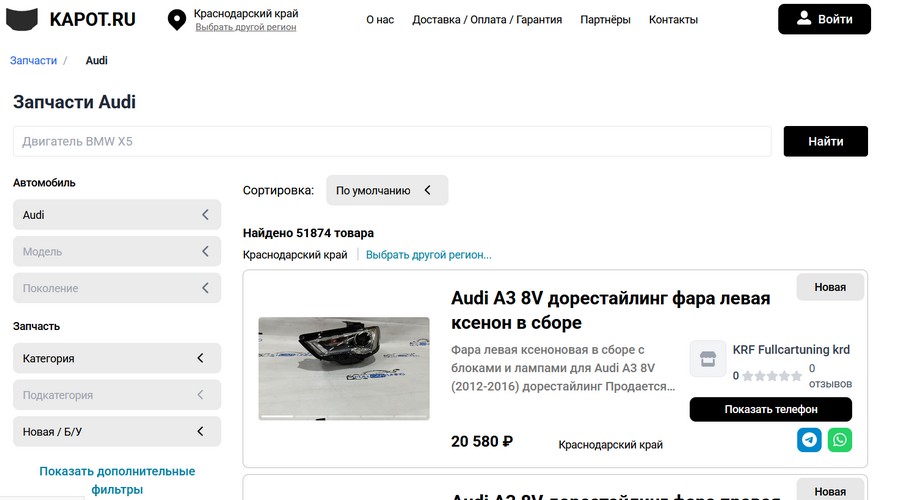Click the Audi breadcrumb text
Image resolution: width=900 pixels, height=500 pixels.
pos(96,60)
